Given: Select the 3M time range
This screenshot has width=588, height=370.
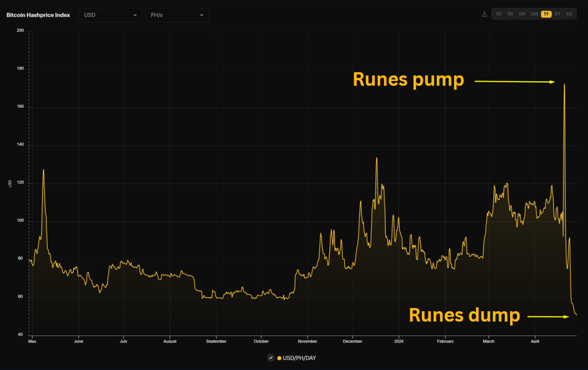Looking at the screenshot, I should point(534,14).
